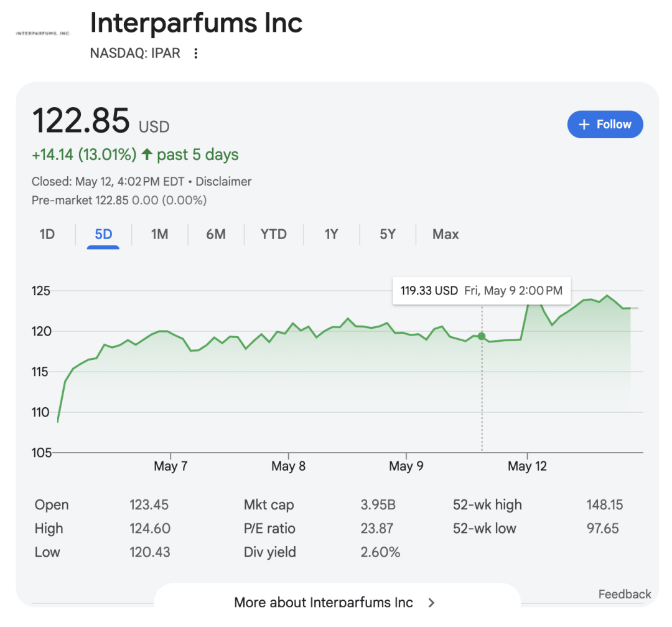The image size is (672, 627).
Task: Click the Feedback link
Action: [x=624, y=594]
